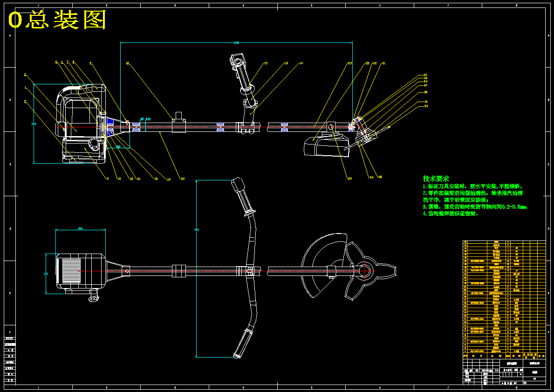
Task: Click part callout number 22
Action: click(x=375, y=63)
